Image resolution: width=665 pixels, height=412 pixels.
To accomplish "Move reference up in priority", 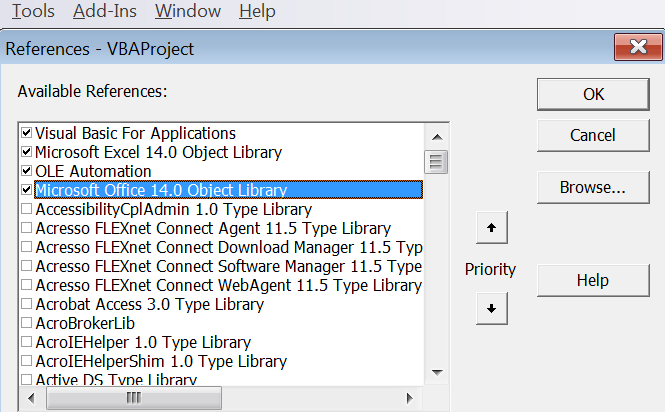I will click(x=492, y=228).
